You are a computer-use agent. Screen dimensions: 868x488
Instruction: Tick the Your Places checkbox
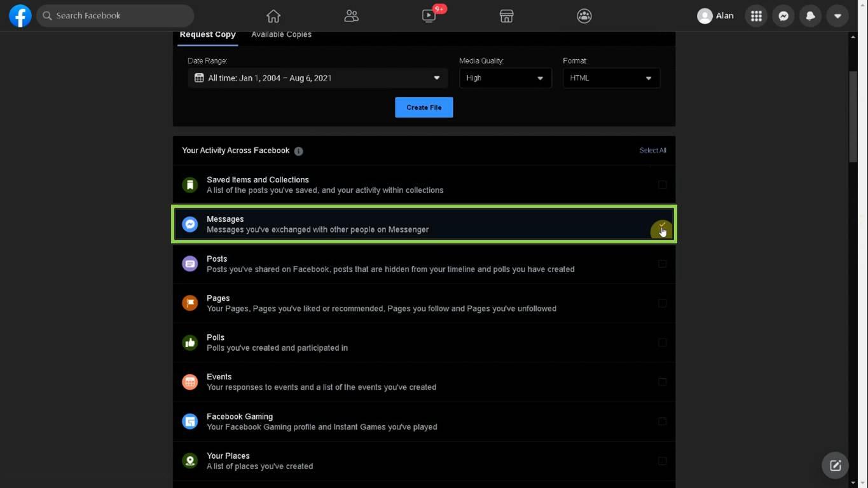(x=662, y=461)
